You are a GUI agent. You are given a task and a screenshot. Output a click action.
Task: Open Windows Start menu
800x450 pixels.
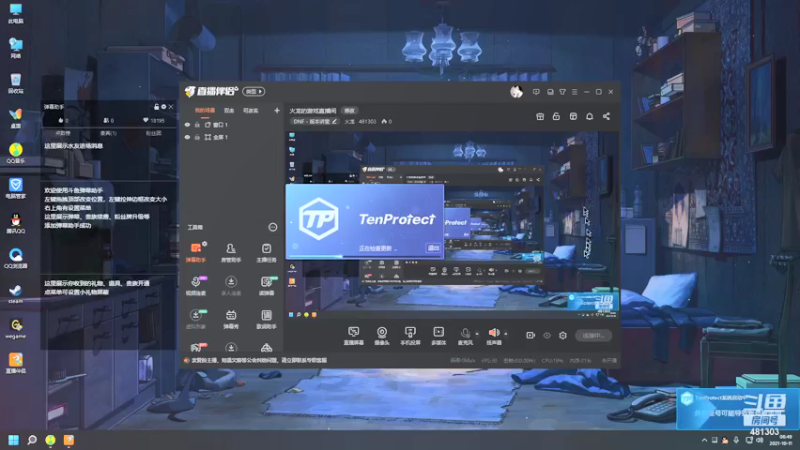13,440
